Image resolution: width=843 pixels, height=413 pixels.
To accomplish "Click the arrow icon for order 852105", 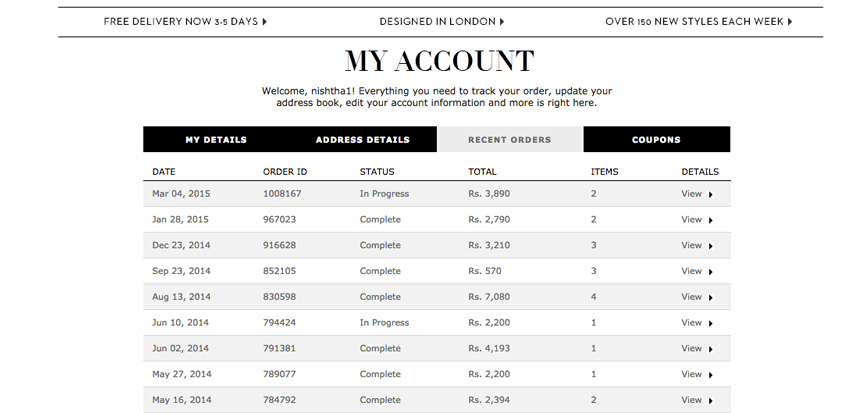I will click(x=711, y=272).
